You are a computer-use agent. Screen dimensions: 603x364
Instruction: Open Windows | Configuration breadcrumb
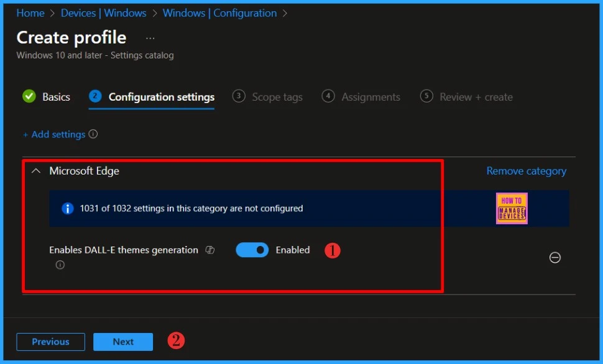click(219, 13)
